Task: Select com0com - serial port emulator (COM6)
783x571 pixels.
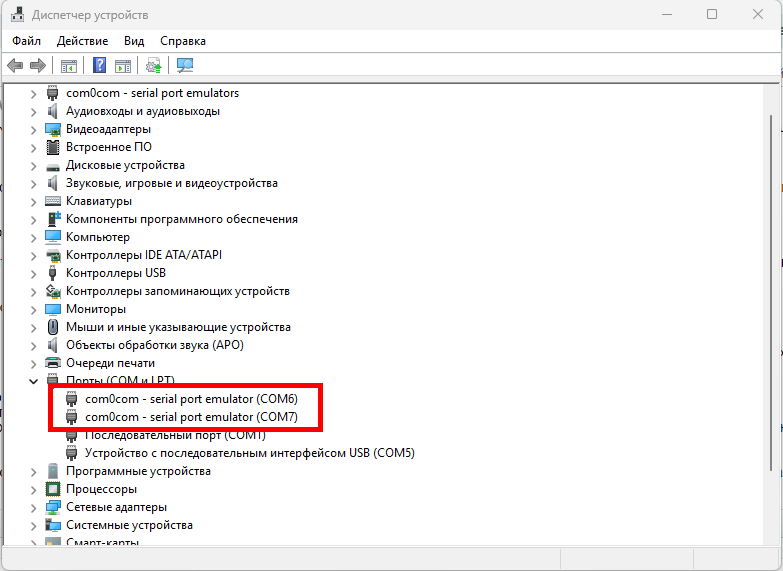Action: tap(191, 399)
